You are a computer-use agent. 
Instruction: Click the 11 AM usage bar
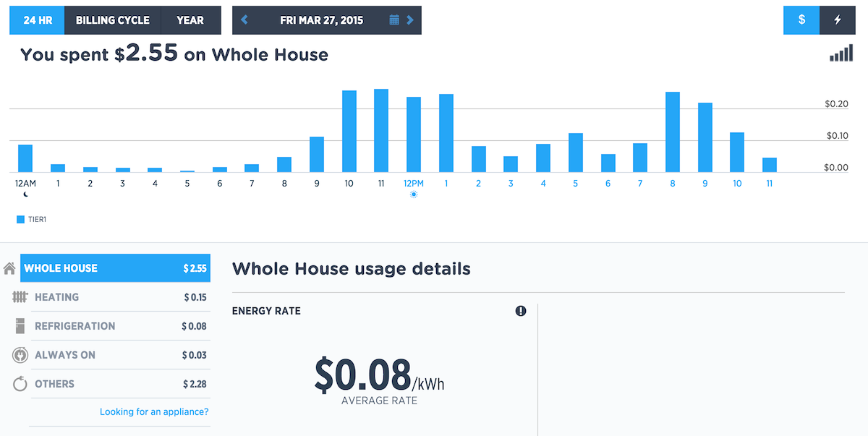381,131
